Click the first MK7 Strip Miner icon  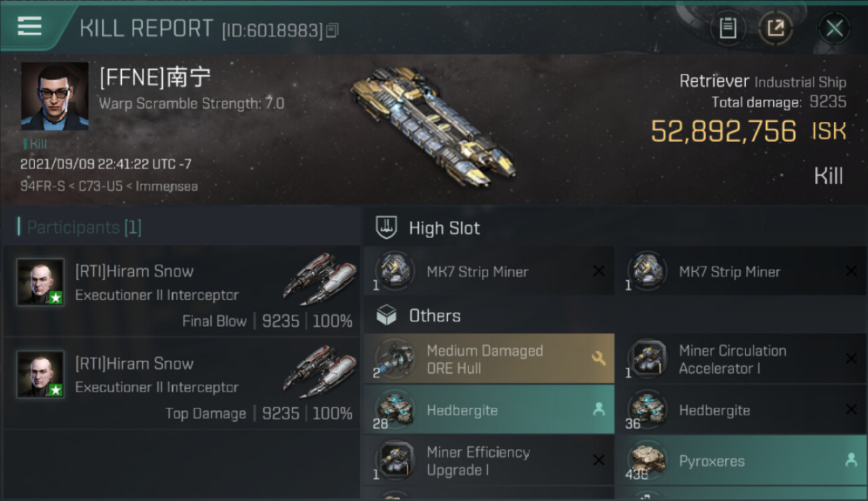point(393,271)
